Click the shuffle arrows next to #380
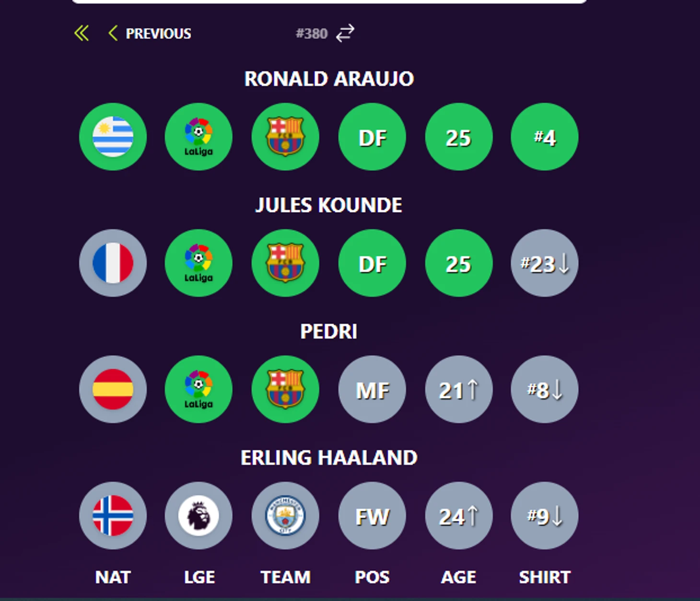 (345, 33)
